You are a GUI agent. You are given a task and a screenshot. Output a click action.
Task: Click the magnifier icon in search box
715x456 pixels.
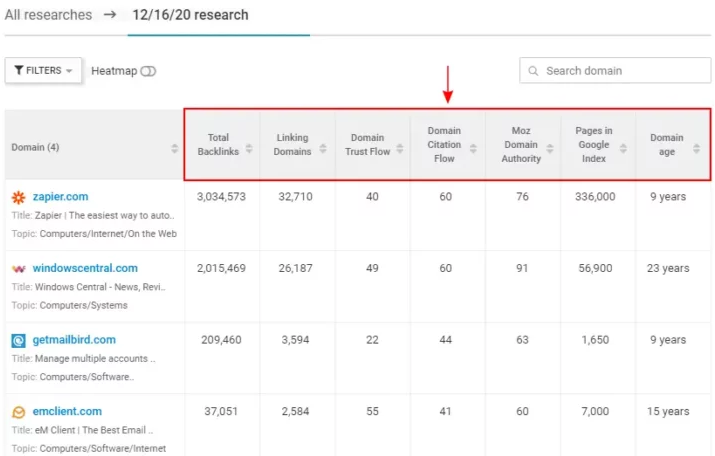pyautogui.click(x=534, y=71)
